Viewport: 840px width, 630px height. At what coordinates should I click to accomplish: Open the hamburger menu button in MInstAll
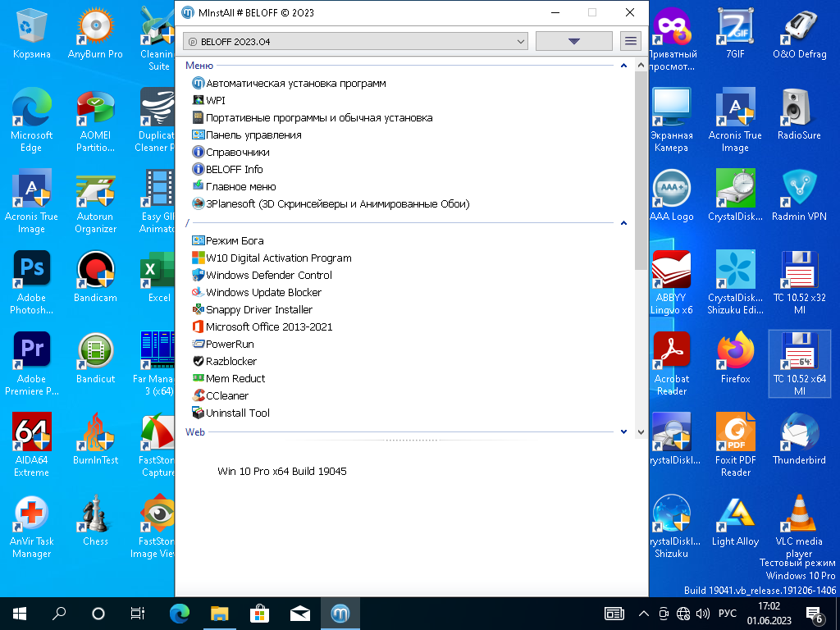pos(631,41)
